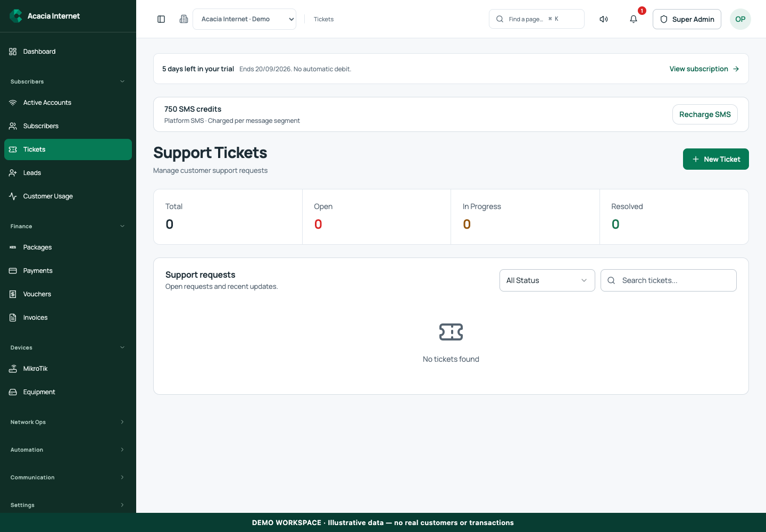The width and height of the screenshot is (766, 532).
Task: Click the "750 SMS credits" text
Action: 193,109
